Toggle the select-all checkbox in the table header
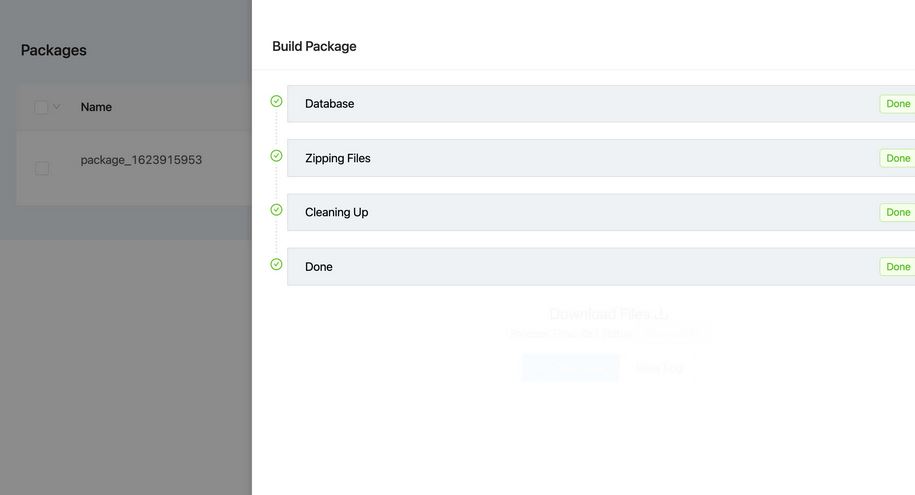The height and width of the screenshot is (495, 915). pyautogui.click(x=41, y=107)
